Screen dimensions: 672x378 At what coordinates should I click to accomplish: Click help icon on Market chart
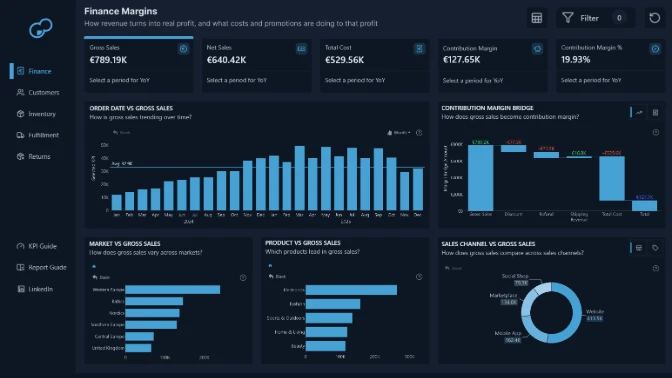tap(243, 278)
